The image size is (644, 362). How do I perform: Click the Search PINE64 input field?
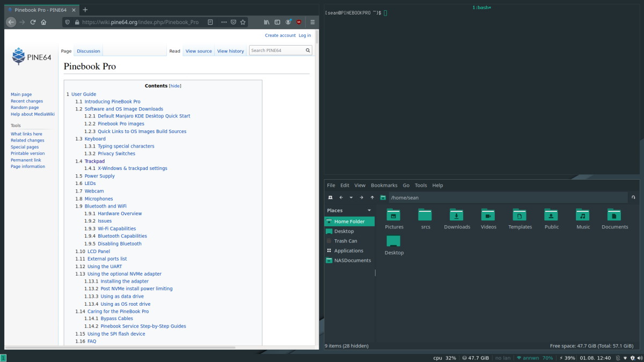(x=277, y=50)
